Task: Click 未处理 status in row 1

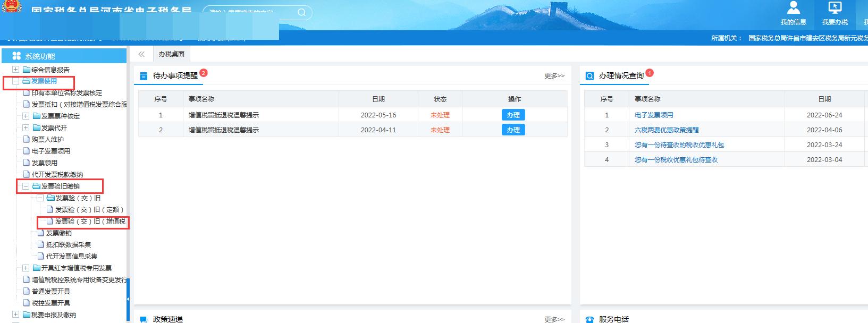Action: tap(440, 115)
